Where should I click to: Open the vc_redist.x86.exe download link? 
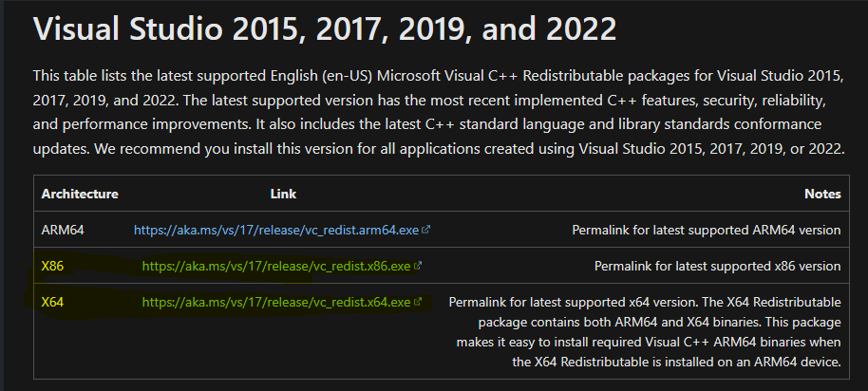click(x=276, y=267)
